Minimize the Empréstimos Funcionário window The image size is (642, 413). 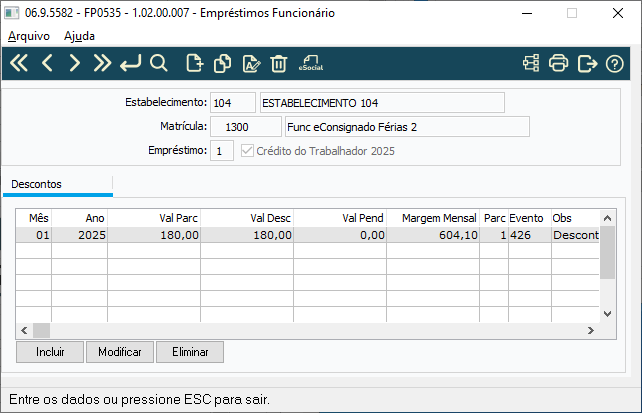pos(527,14)
